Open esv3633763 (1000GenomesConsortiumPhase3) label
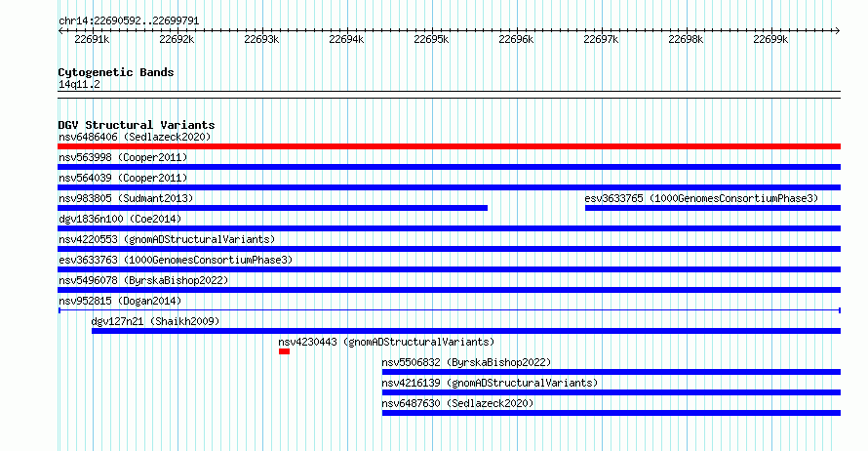Viewport: 868px width, 451px height. point(176,260)
